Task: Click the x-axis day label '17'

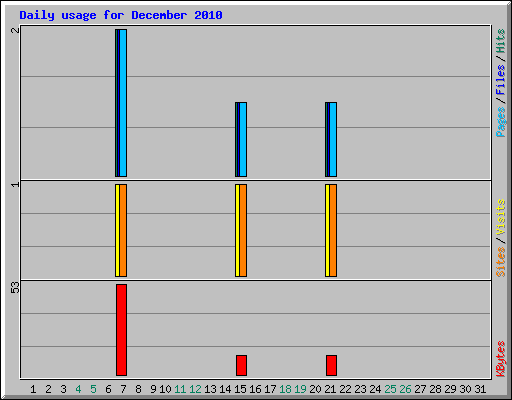Action: pos(270,389)
